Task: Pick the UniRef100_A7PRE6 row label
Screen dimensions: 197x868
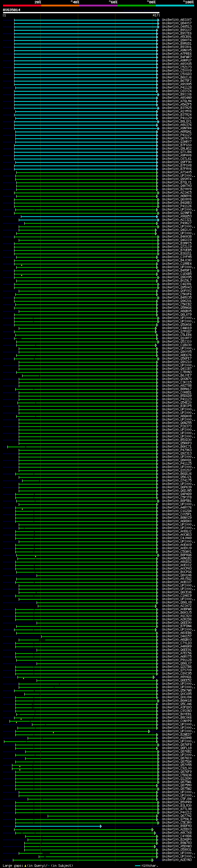Action: [177, 54]
